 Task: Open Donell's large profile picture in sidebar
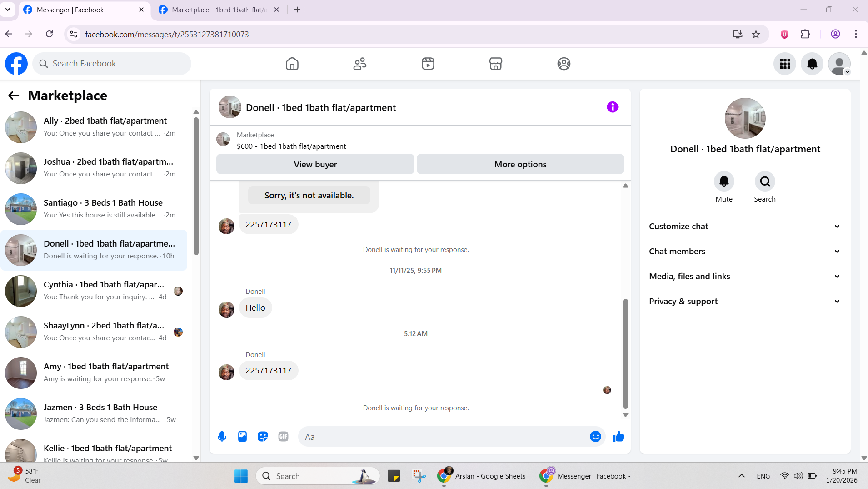(x=745, y=118)
